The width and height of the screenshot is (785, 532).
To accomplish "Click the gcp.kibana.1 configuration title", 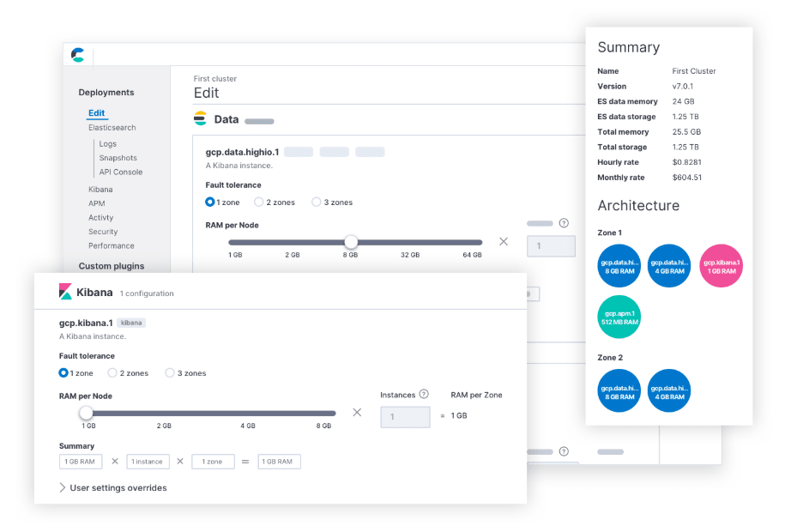I will pyautogui.click(x=86, y=323).
